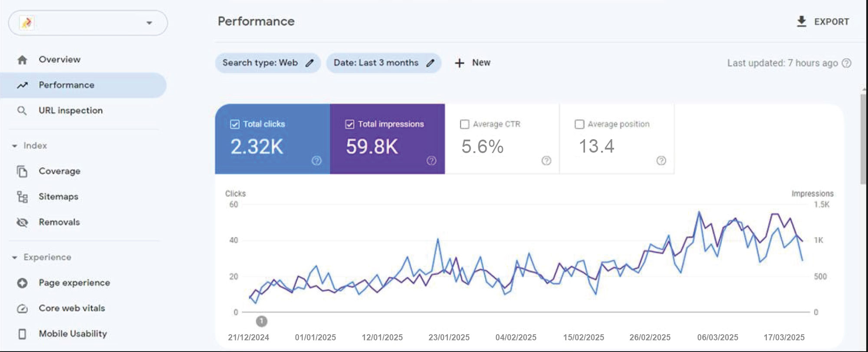Image resolution: width=868 pixels, height=352 pixels.
Task: Click the Export download icon
Action: click(801, 21)
